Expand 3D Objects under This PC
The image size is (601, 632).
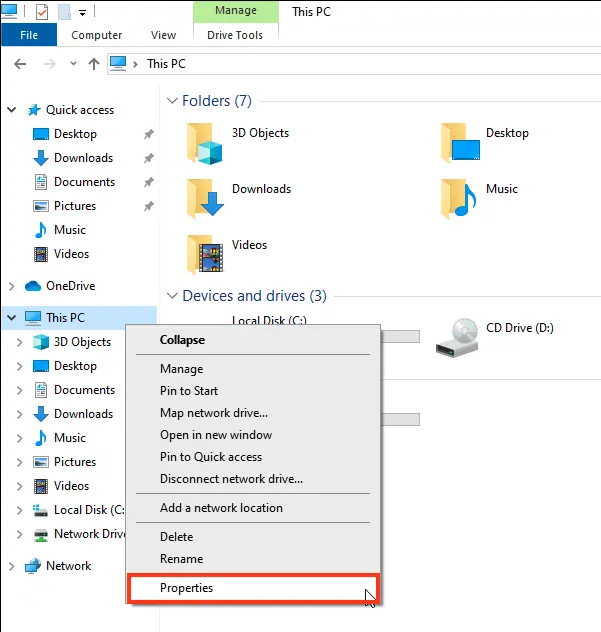pos(19,342)
